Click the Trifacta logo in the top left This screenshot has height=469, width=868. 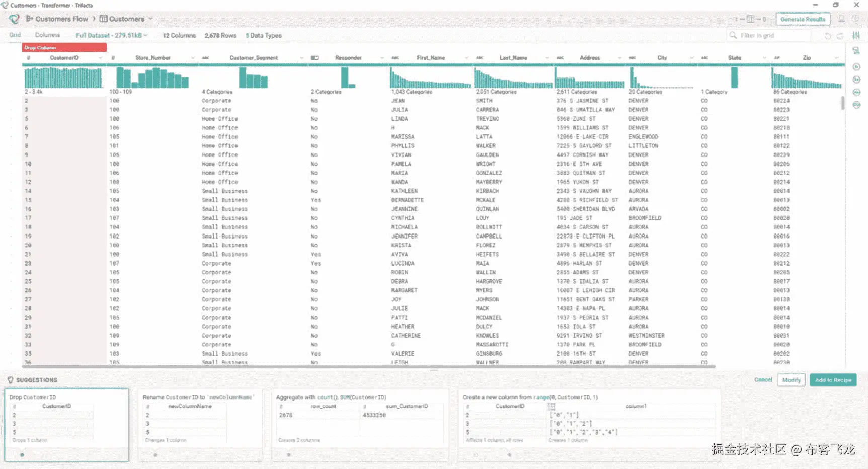point(15,19)
